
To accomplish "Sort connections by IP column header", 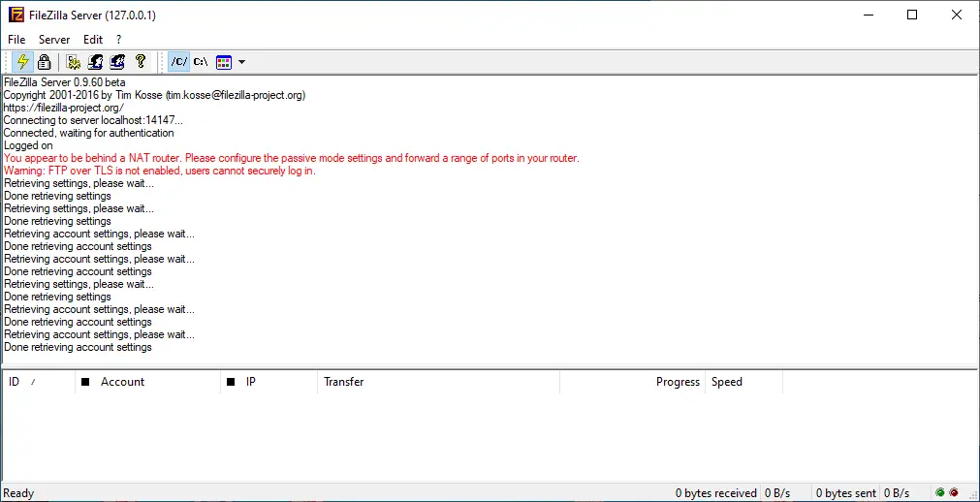I will point(269,382).
